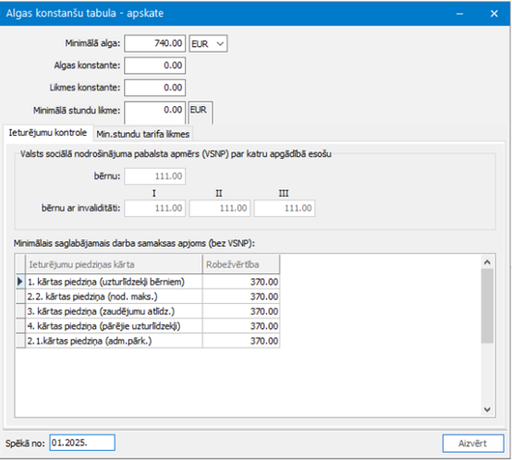Viewport: 512px width, 460px height.
Task: Click the Minimālā alga input field
Action: 155,44
